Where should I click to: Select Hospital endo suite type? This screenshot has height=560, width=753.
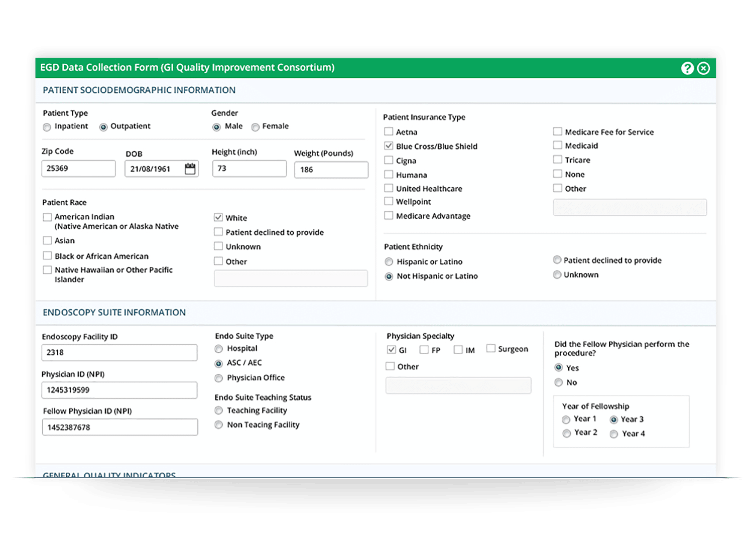point(219,349)
